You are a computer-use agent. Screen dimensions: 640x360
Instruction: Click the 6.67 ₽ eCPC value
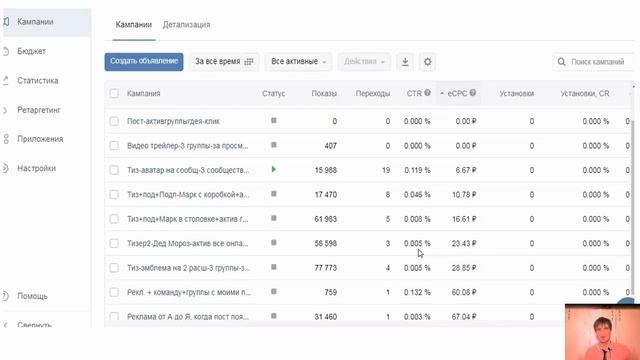[466, 170]
